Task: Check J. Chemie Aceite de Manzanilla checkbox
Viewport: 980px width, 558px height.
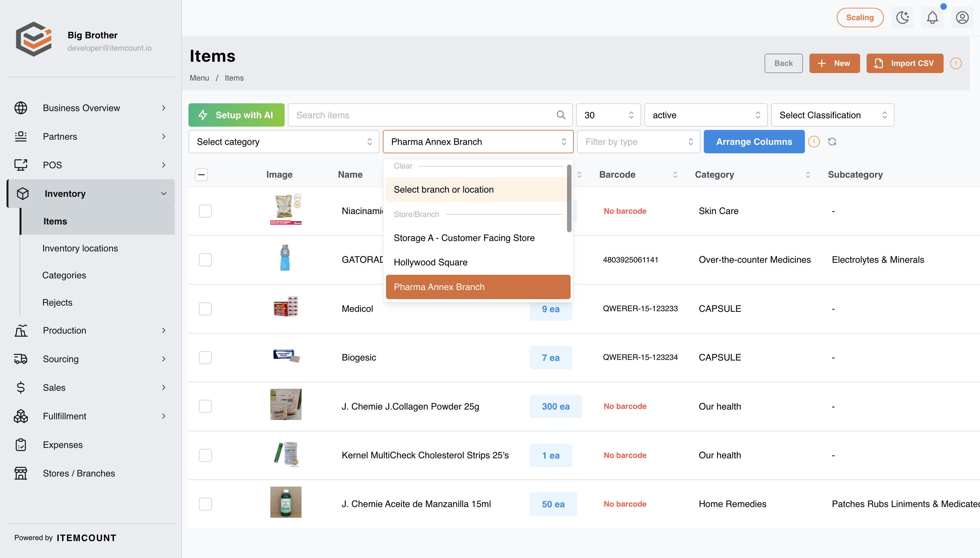Action: point(205,504)
